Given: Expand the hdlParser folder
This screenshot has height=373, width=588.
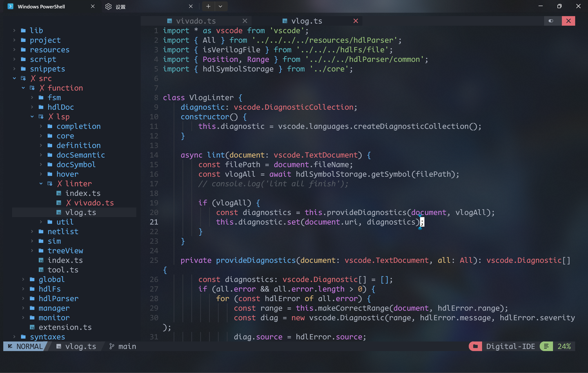Looking at the screenshot, I should (x=23, y=298).
